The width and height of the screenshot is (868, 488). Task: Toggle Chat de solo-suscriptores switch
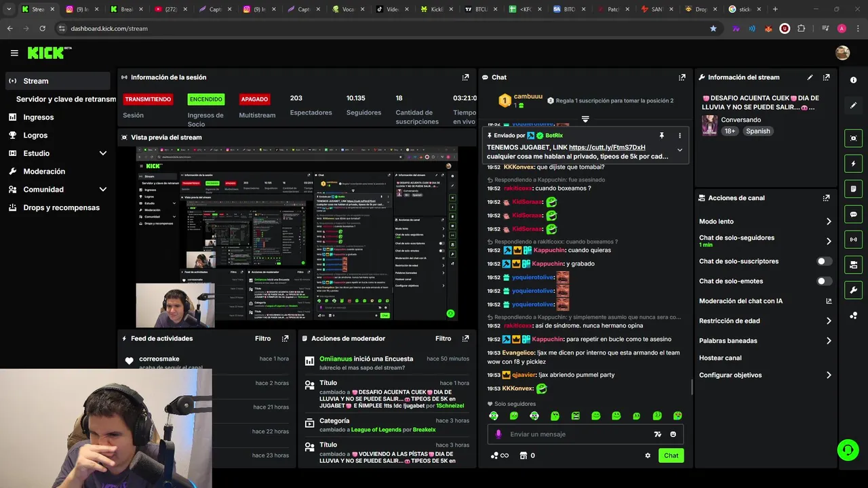coord(825,261)
